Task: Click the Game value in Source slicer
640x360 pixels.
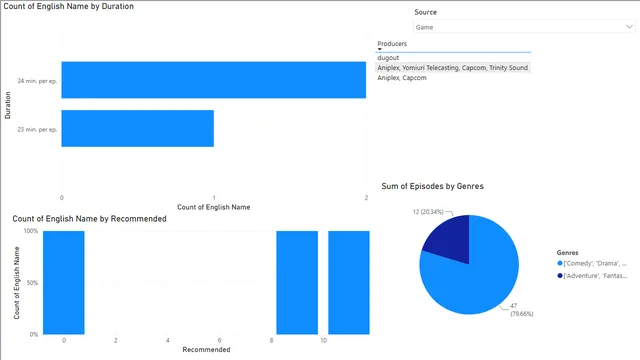Action: point(424,27)
